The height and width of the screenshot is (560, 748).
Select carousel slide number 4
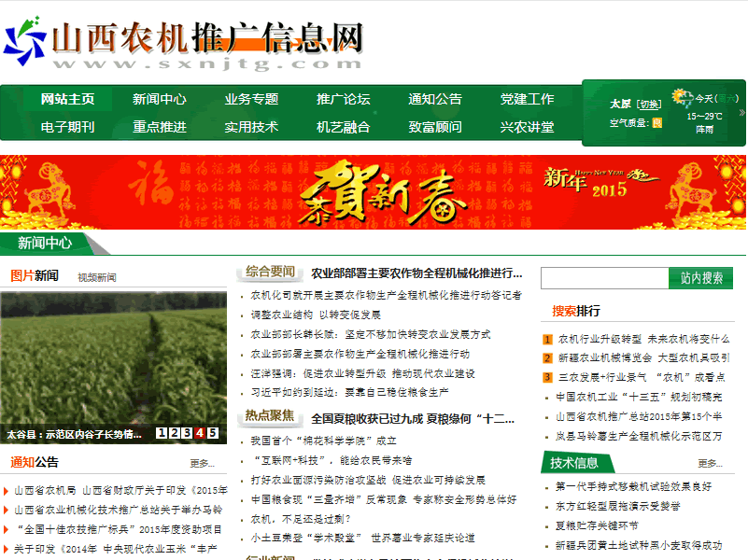pos(199,433)
